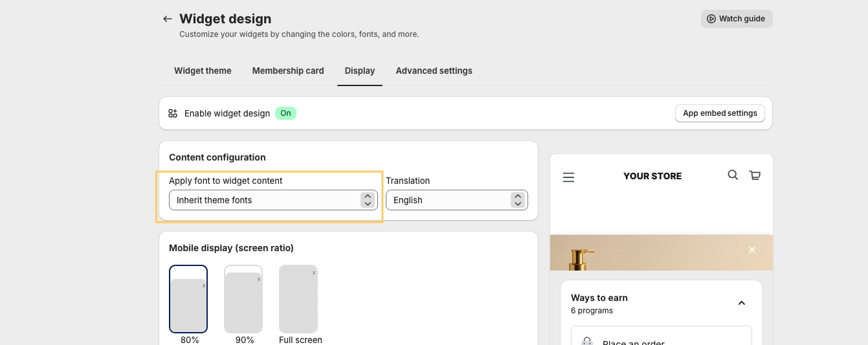
Task: Click the search magnifier icon in preview
Action: (x=733, y=175)
